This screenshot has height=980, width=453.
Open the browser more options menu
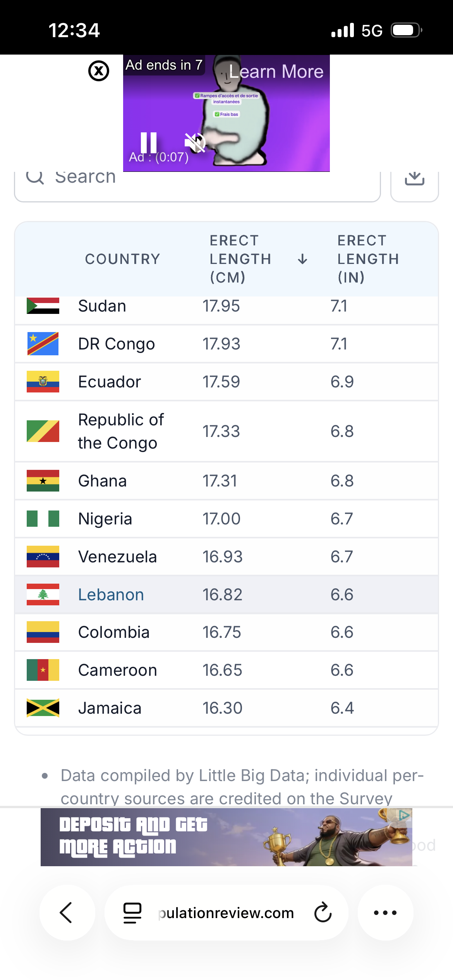click(385, 913)
